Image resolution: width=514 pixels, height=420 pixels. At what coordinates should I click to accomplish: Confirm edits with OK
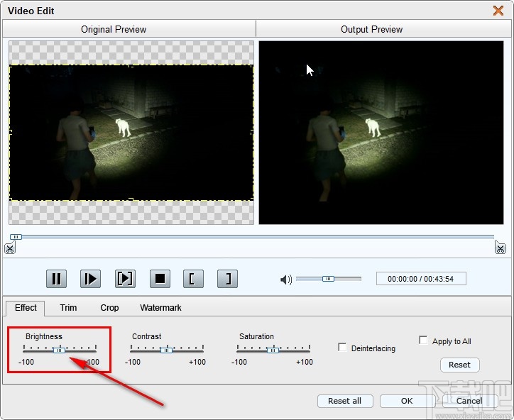[x=408, y=401]
